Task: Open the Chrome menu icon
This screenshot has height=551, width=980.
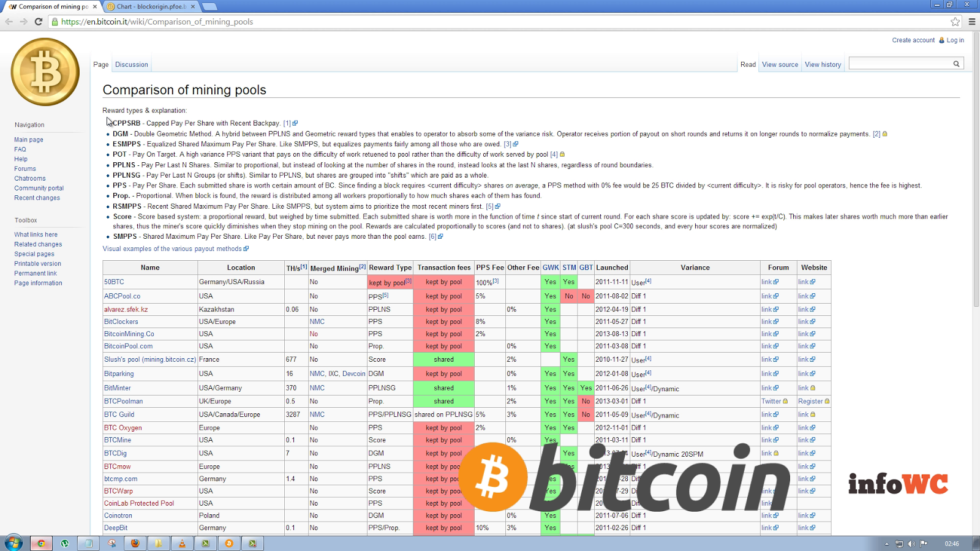Action: coord(971,21)
